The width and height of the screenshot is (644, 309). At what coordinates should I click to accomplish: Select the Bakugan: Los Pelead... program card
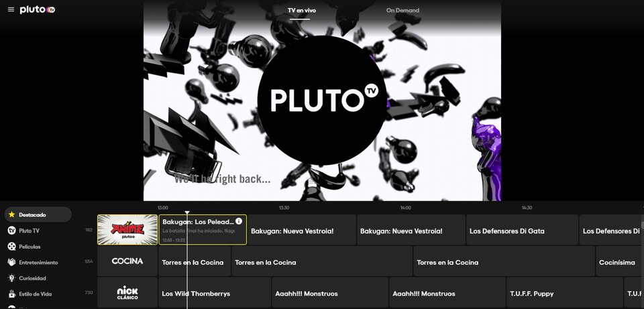(203, 230)
